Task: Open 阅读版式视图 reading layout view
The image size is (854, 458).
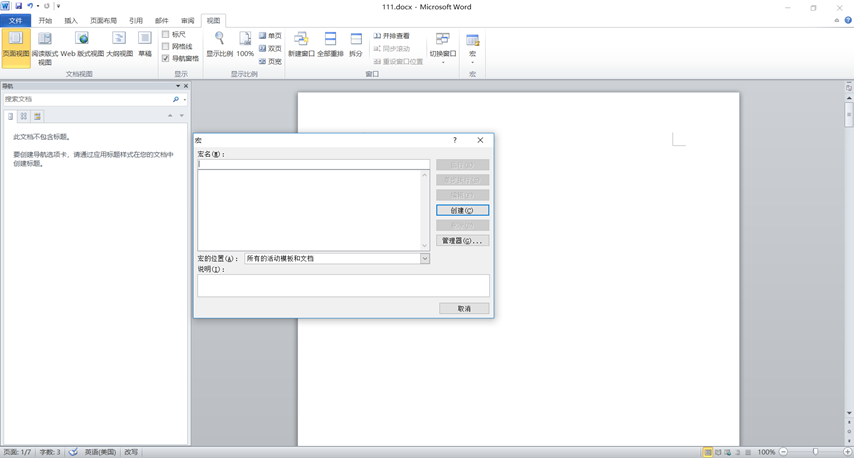Action: [x=45, y=48]
